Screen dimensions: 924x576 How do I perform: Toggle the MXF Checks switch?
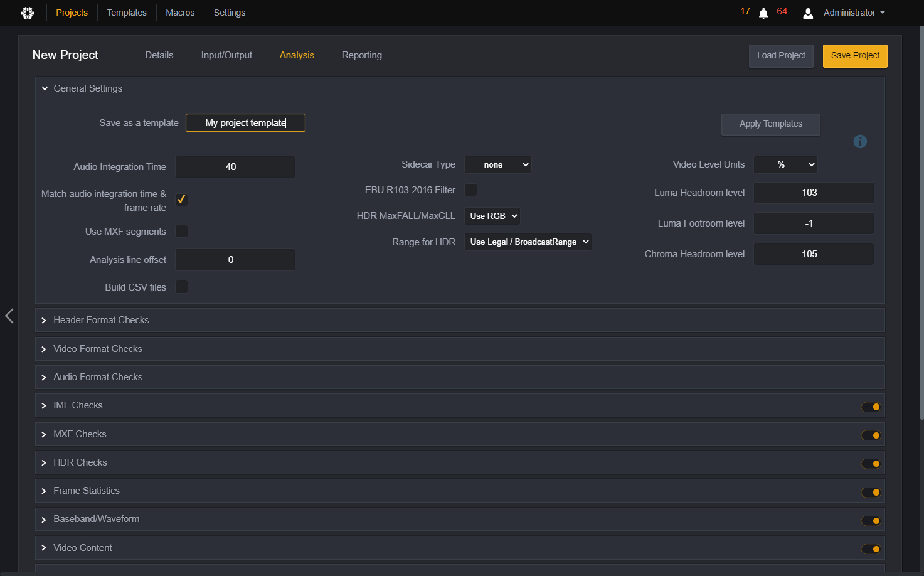871,435
